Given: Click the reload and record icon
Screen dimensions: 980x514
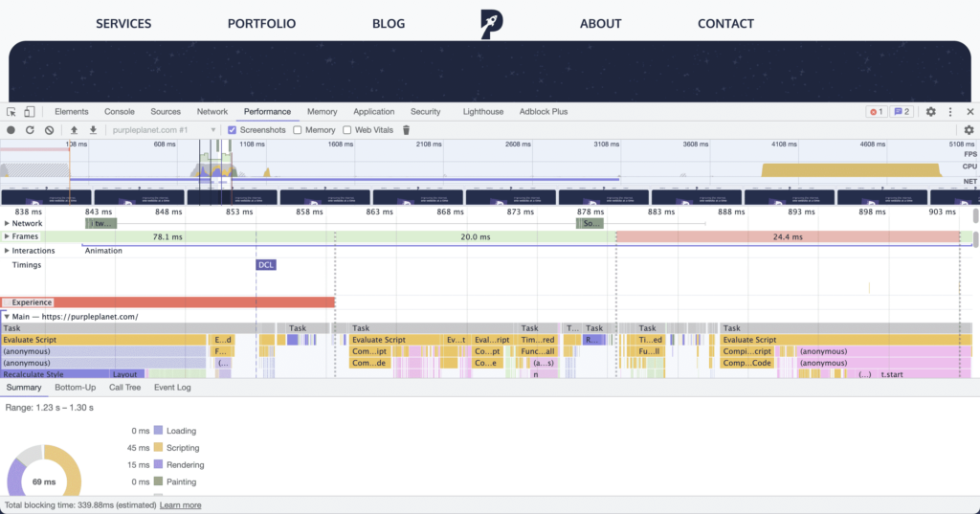Looking at the screenshot, I should coord(30,130).
